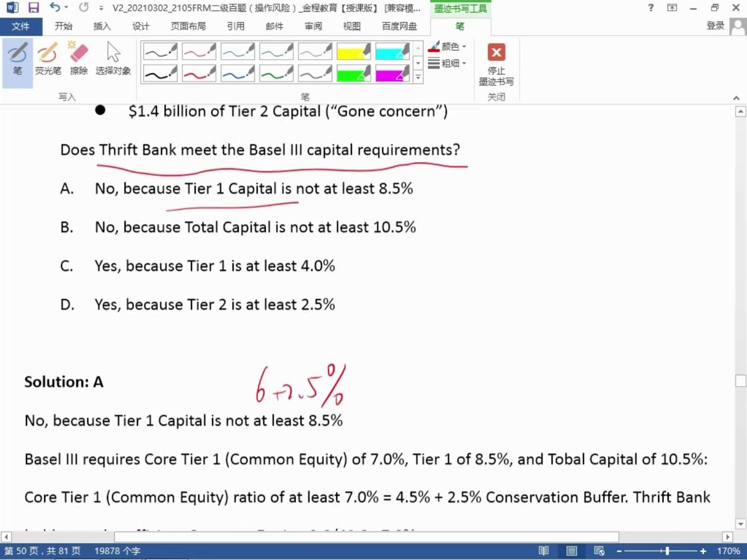Open the Design (设计) tab

[x=141, y=26]
